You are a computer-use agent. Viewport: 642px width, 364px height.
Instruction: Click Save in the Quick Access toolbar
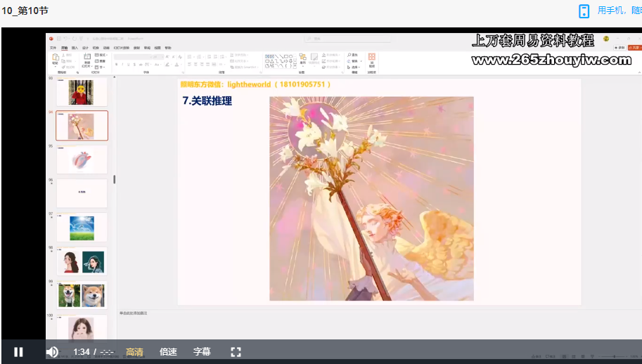coord(58,39)
